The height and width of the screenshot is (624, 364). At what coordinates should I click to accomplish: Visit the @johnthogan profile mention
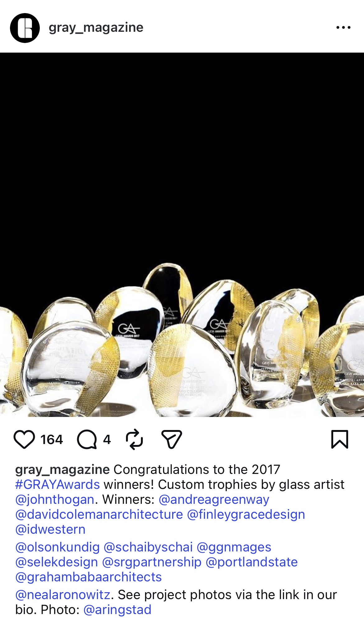point(55,499)
